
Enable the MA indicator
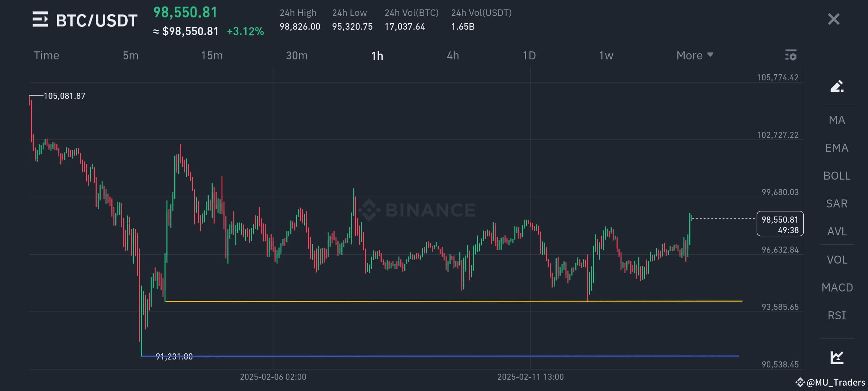837,120
